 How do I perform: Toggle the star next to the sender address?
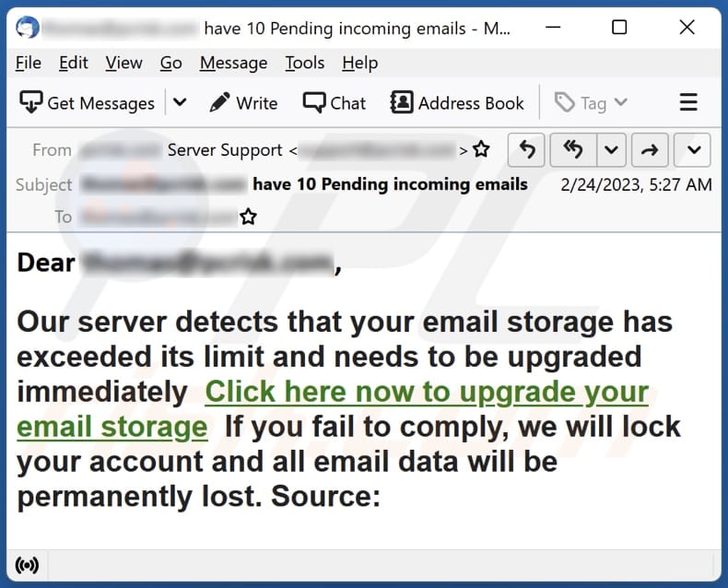(x=481, y=149)
